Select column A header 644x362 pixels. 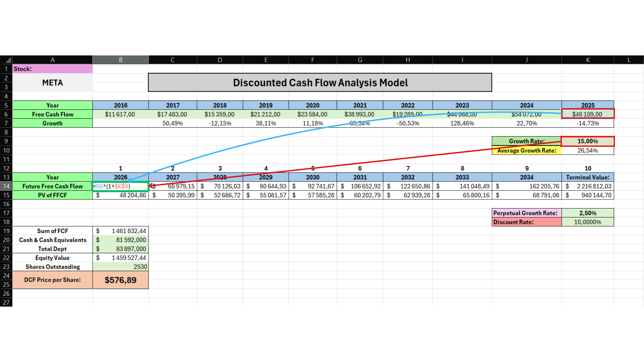click(53, 60)
